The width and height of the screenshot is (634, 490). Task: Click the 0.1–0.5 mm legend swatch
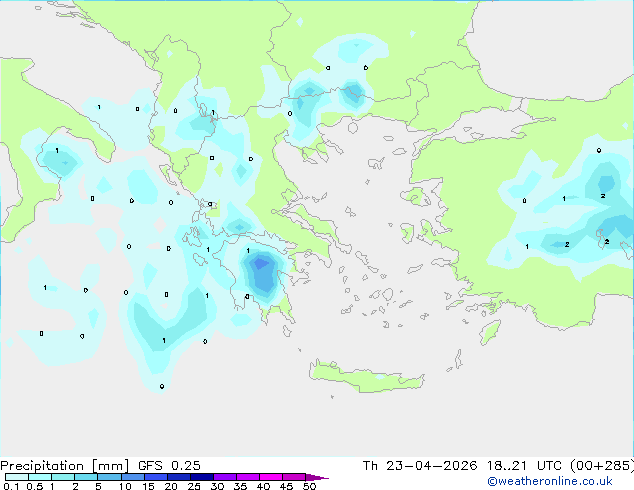point(17,477)
